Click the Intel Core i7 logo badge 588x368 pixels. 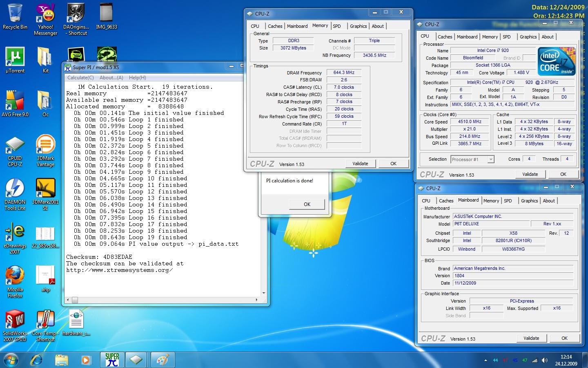tap(557, 61)
